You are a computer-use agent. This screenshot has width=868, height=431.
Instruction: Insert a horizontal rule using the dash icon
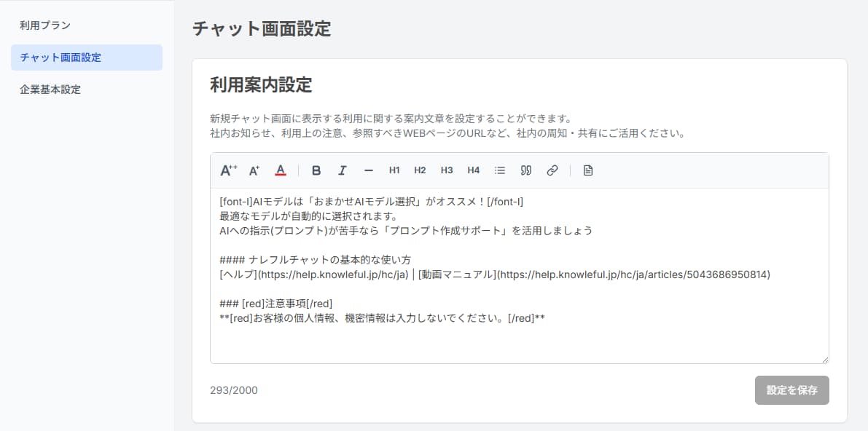coord(368,170)
